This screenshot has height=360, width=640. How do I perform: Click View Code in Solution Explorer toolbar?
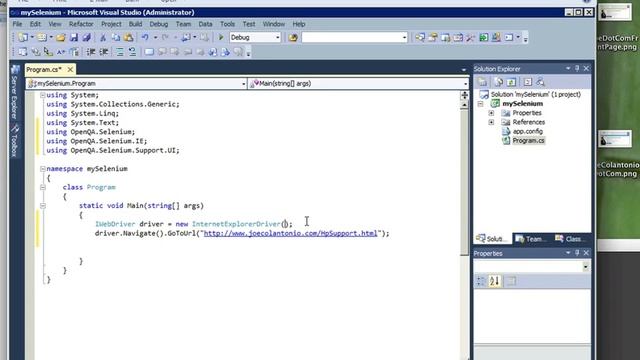tap(527, 82)
